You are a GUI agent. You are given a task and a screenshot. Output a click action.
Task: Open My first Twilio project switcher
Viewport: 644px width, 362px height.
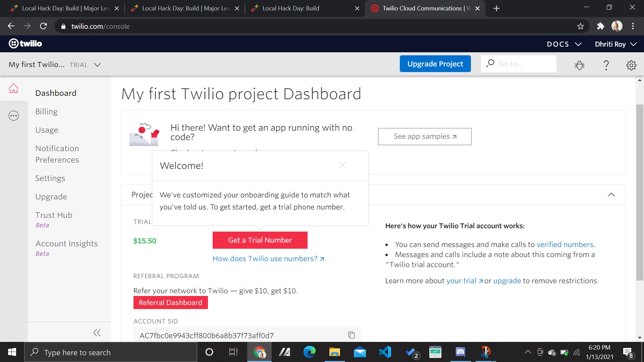click(x=55, y=65)
